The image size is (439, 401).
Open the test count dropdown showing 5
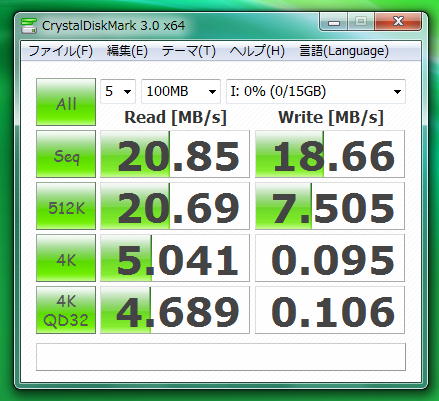click(x=118, y=91)
